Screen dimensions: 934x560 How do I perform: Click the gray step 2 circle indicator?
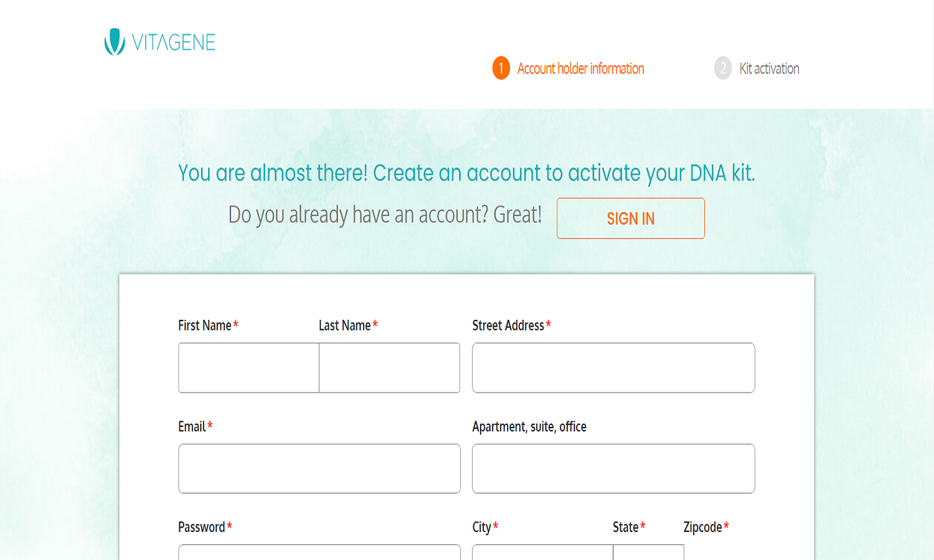(x=722, y=68)
